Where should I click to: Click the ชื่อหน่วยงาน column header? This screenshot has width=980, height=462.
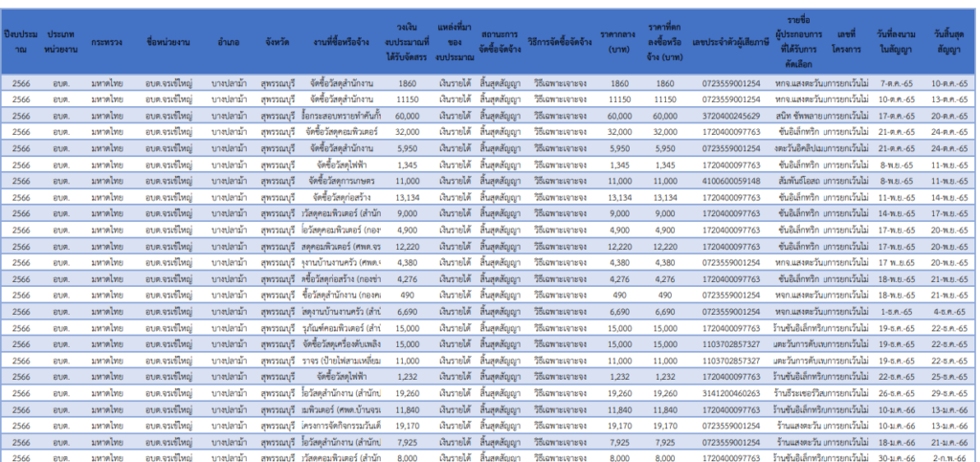click(x=168, y=42)
